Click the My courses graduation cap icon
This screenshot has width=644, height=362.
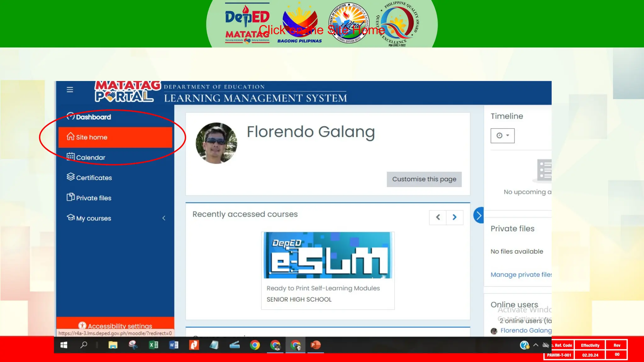pyautogui.click(x=70, y=217)
